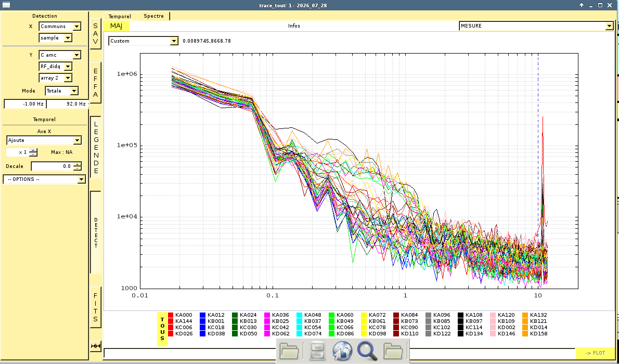Screen dimensions: 619x364
Task: Toggle the KA000 red legend swatch
Action: [171, 315]
